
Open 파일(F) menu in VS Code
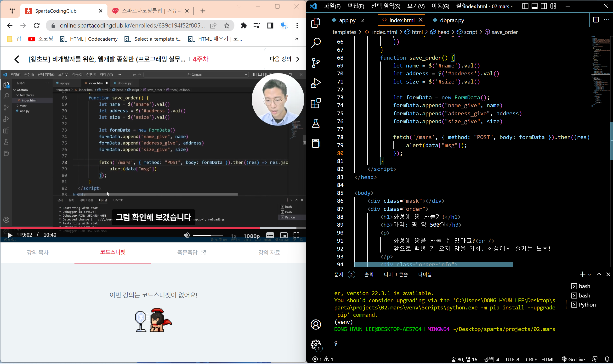(x=332, y=6)
